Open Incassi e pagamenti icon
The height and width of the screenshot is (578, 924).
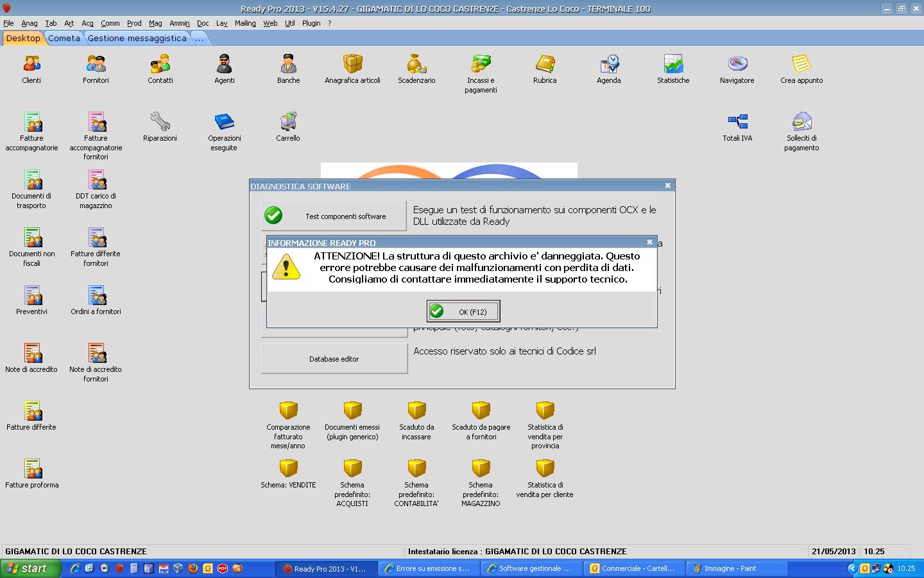tap(481, 64)
